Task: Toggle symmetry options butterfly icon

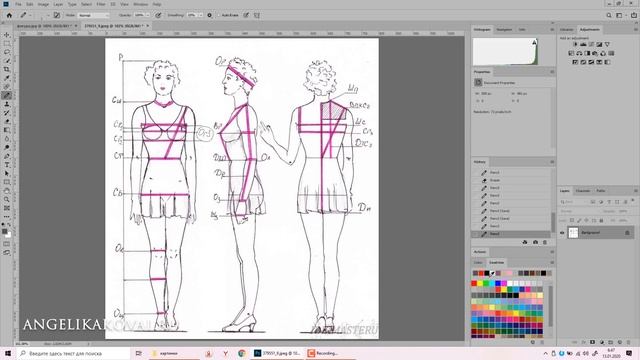Action: pos(257,15)
